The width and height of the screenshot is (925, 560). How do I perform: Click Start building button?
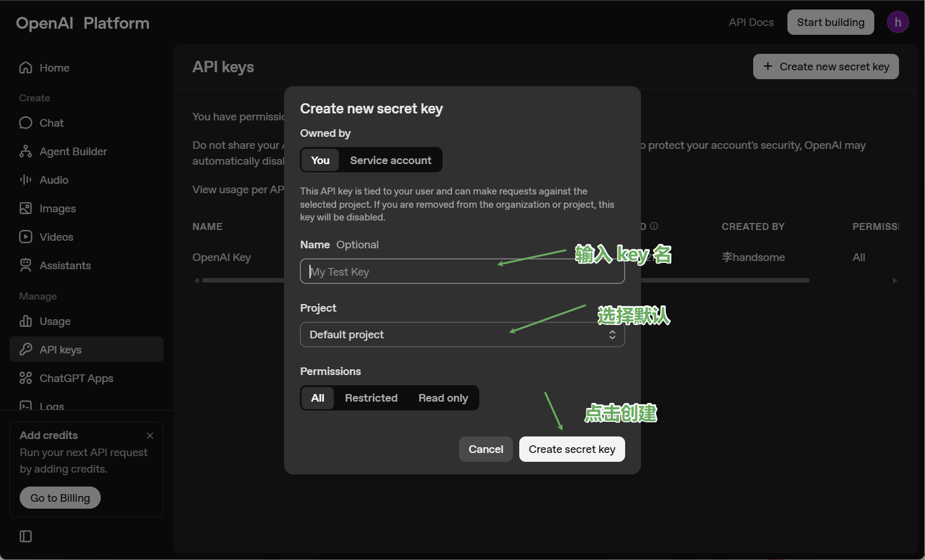831,22
